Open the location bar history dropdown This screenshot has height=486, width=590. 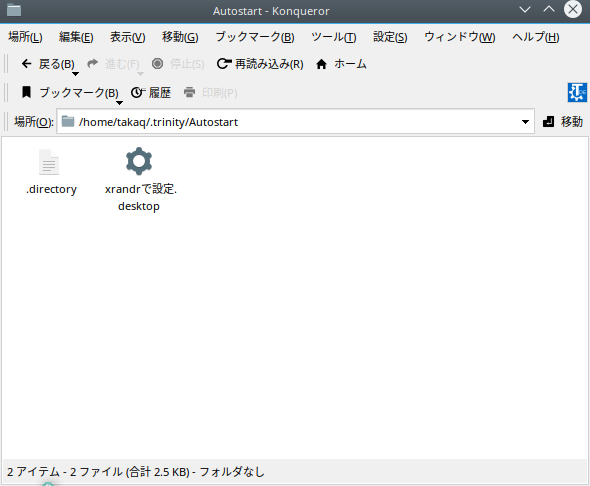pyautogui.click(x=525, y=122)
